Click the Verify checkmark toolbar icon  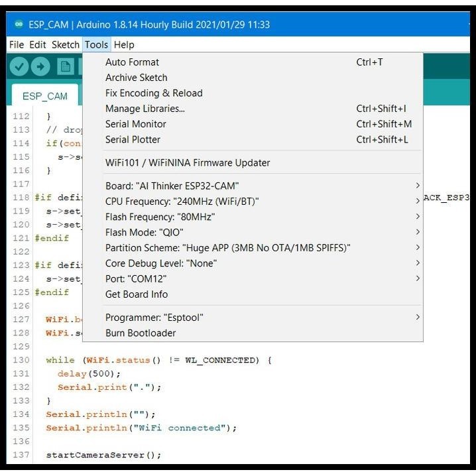tap(19, 66)
